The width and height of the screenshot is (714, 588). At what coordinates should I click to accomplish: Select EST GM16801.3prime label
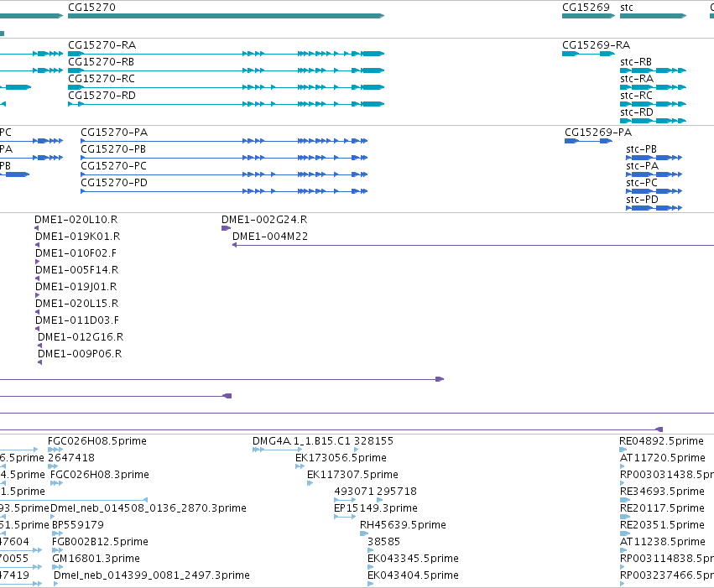tap(96, 559)
